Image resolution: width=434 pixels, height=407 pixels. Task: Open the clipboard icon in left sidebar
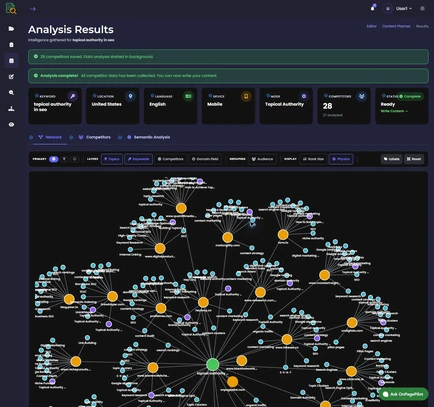pos(11,45)
